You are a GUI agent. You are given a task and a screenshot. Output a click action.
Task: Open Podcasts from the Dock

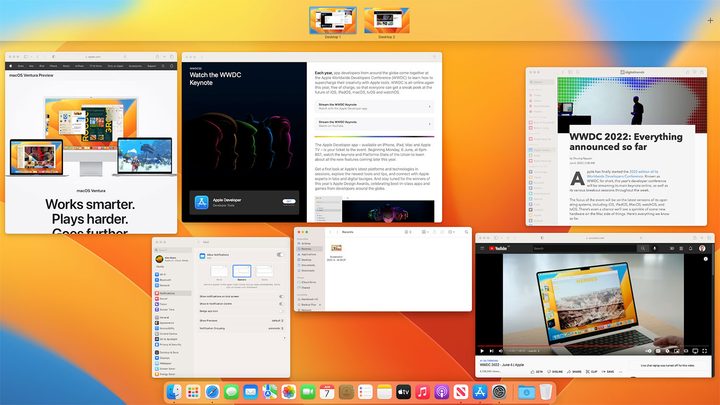(442, 392)
